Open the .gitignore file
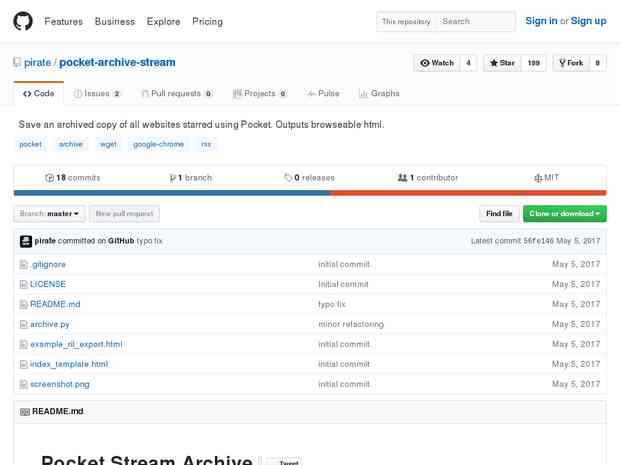Image resolution: width=620 pixels, height=465 pixels. (48, 265)
